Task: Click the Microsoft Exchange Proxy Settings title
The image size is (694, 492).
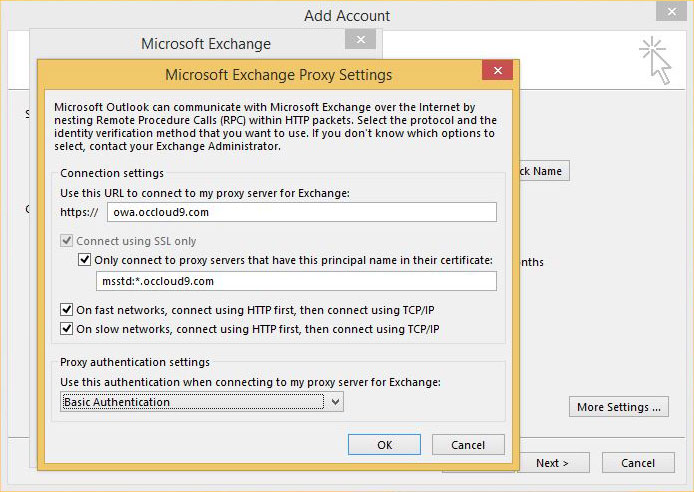Action: coord(279,75)
